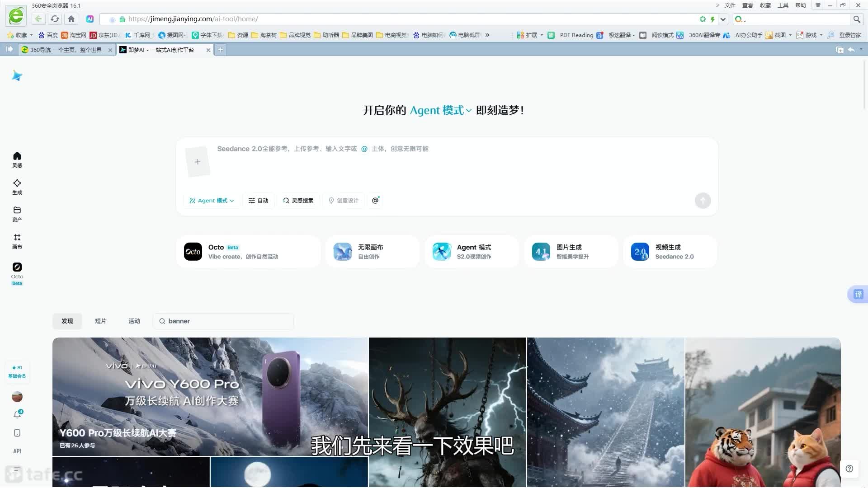This screenshot has width=868, height=488.
Task: Open the Octo Beta card
Action: (248, 252)
